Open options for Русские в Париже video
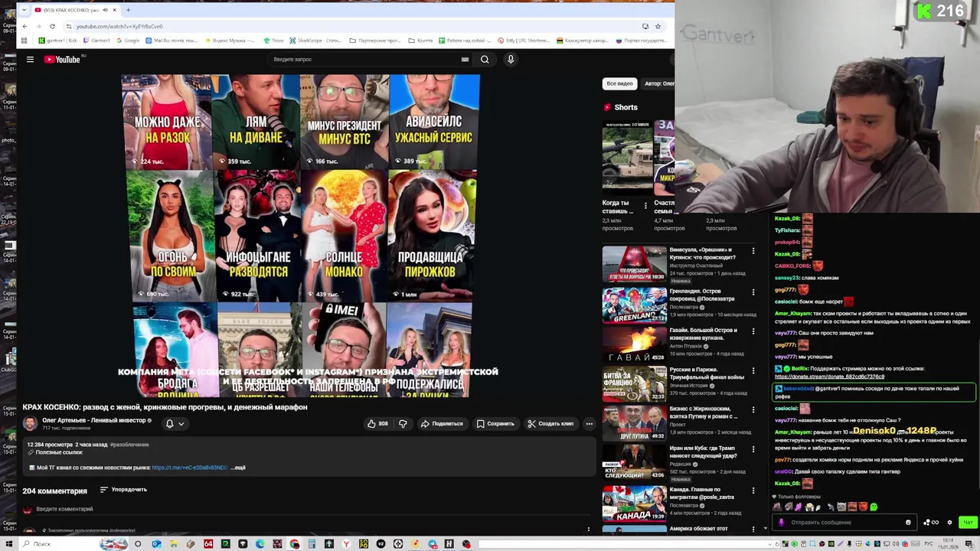 tap(753, 372)
